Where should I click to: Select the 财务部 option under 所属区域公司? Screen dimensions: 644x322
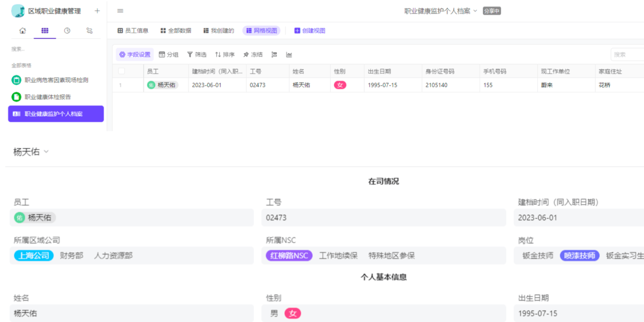tap(72, 256)
